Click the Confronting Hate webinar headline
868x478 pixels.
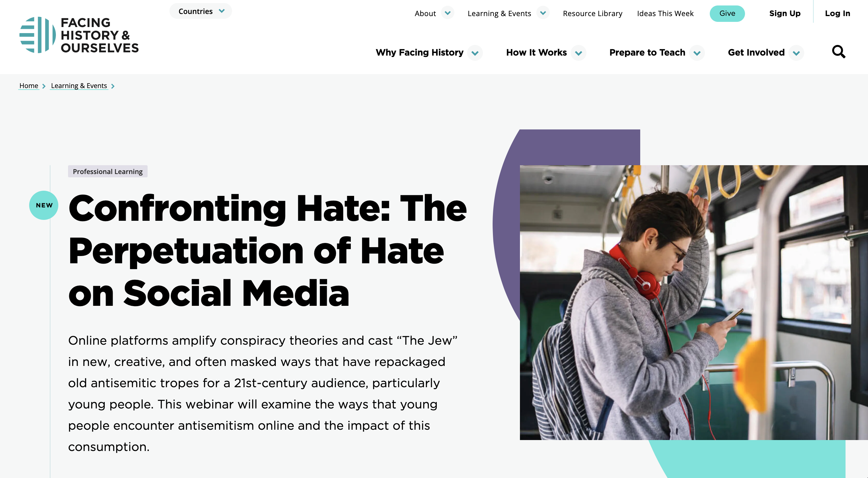pyautogui.click(x=267, y=250)
